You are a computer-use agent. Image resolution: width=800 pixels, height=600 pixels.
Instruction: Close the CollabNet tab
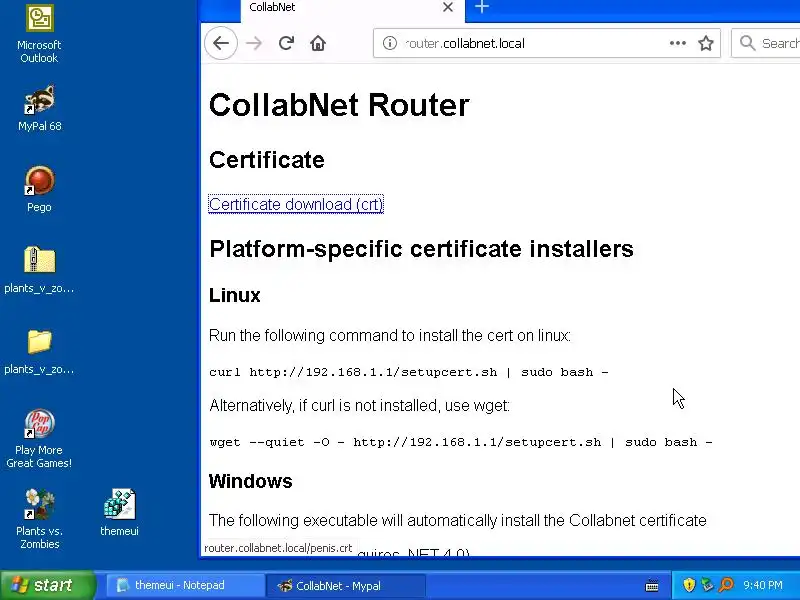click(448, 7)
